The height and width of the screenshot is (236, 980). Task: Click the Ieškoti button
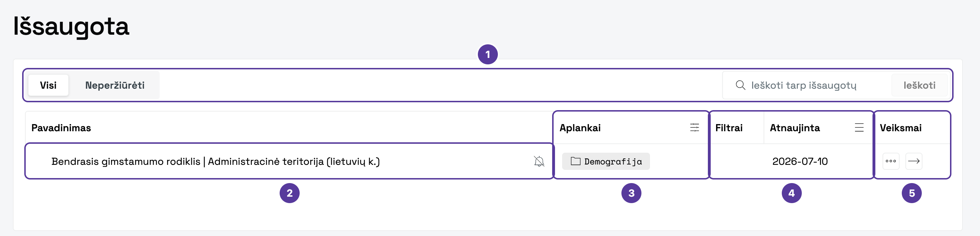point(919,85)
